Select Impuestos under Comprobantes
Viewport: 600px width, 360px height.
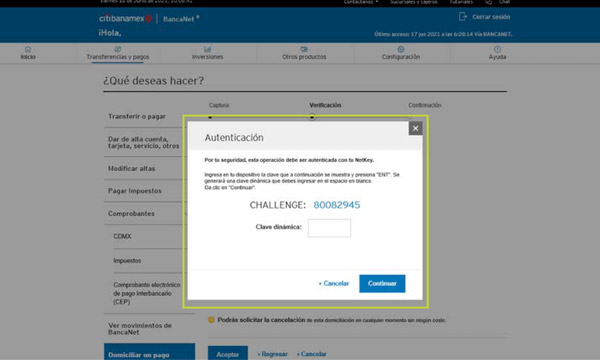(x=127, y=261)
